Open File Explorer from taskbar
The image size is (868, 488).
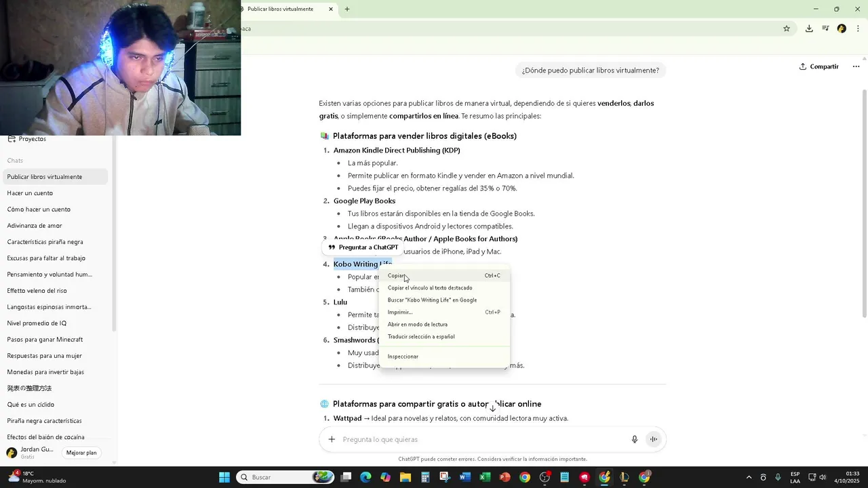(406, 477)
